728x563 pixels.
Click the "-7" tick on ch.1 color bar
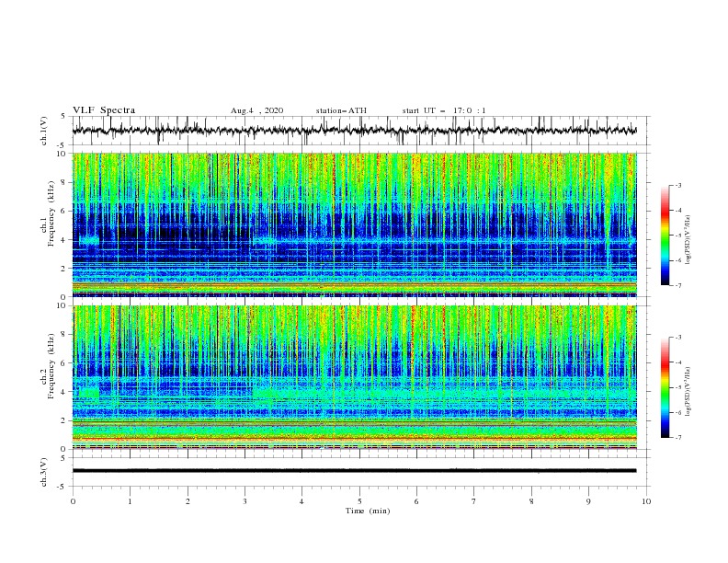(678, 285)
